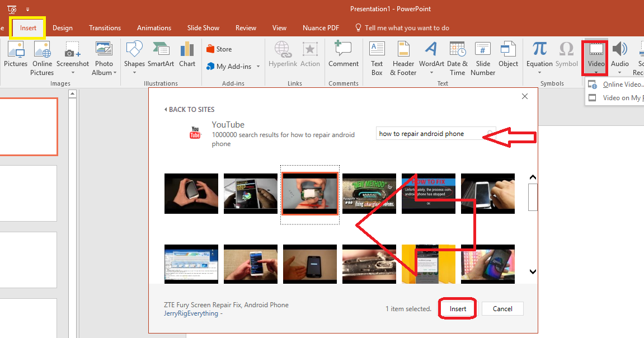This screenshot has width=644, height=338.
Task: Switch to the Design tab
Action: pyautogui.click(x=62, y=27)
